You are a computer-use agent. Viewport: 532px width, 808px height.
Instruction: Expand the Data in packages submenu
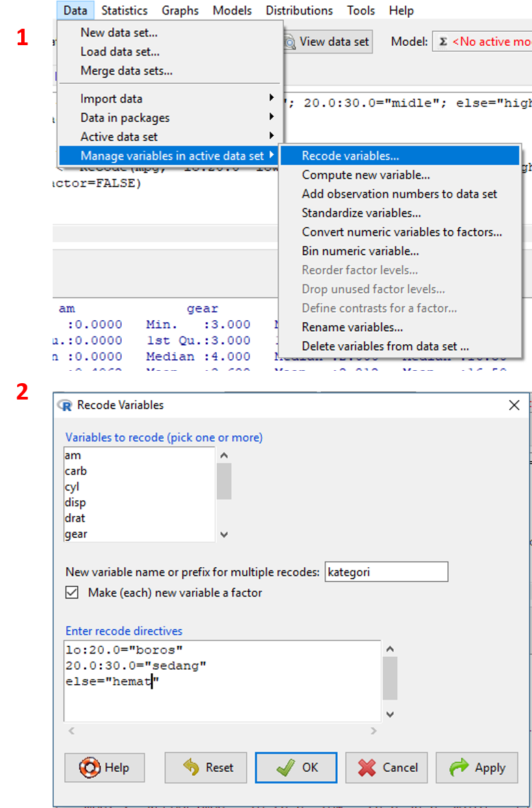coord(170,118)
